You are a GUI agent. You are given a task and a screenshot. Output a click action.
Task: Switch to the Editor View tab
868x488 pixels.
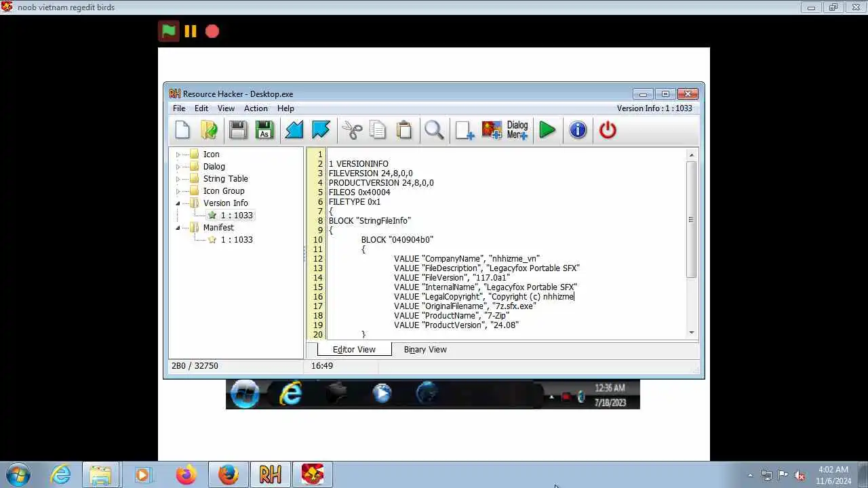tap(354, 350)
